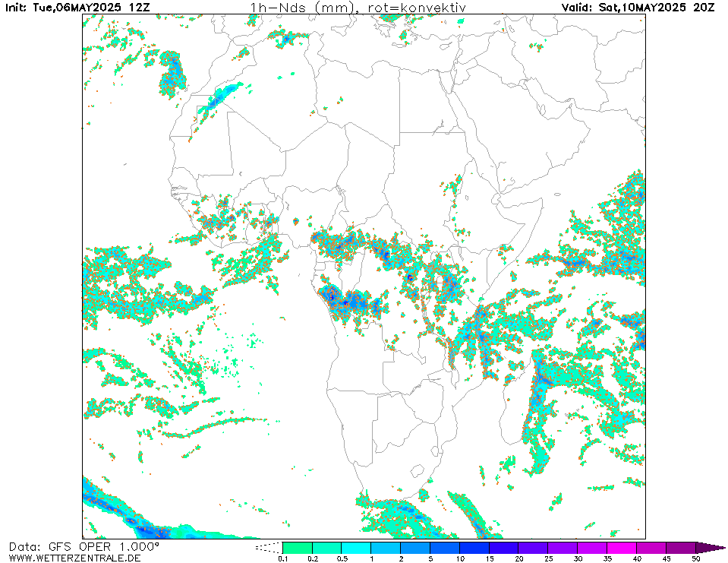
Task: Select legend color swatch between 2 and 5
Action: pos(415,548)
